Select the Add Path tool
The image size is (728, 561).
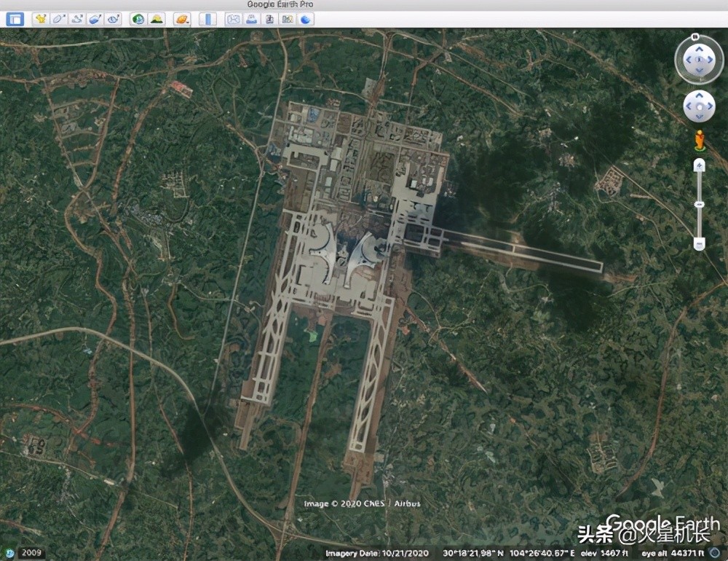click(77, 19)
